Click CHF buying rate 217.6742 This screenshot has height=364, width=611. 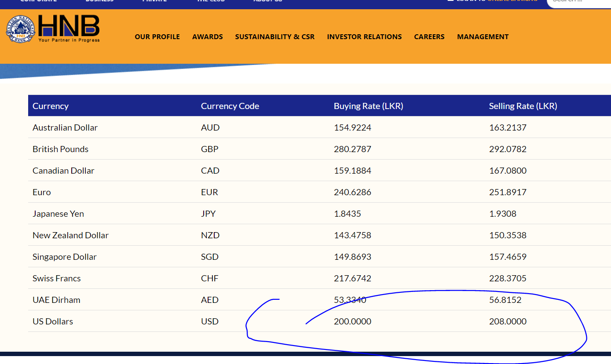(x=352, y=278)
